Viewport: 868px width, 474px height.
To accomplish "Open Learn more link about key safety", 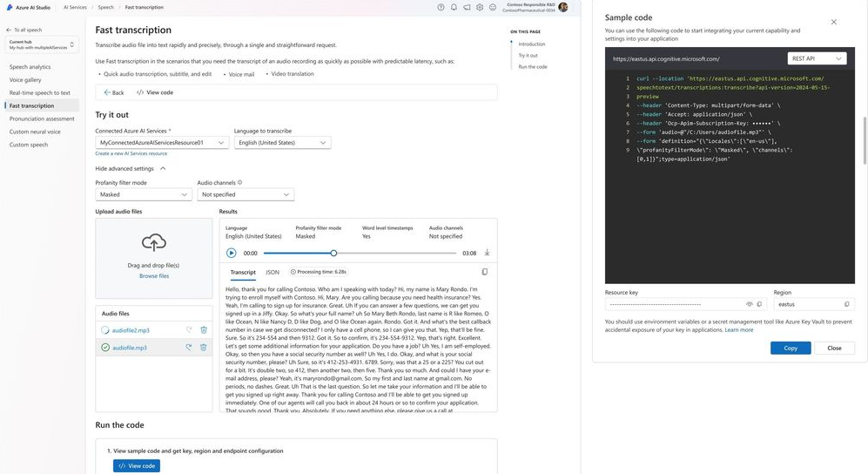I will (x=739, y=329).
